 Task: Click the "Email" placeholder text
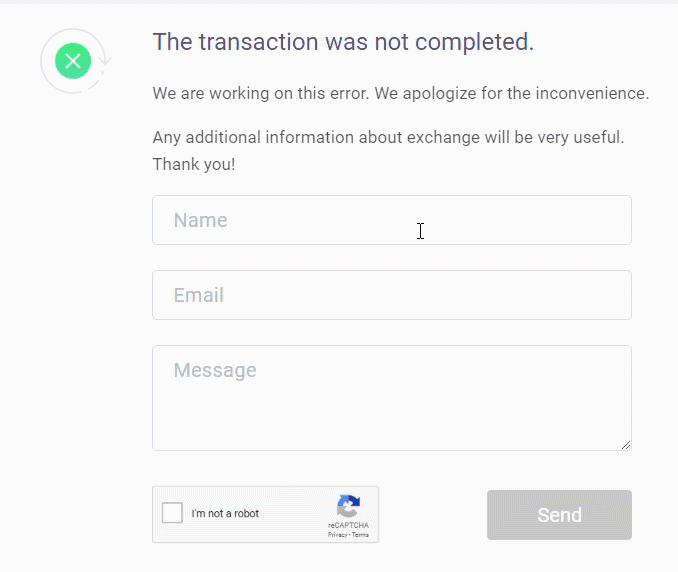[x=198, y=295]
